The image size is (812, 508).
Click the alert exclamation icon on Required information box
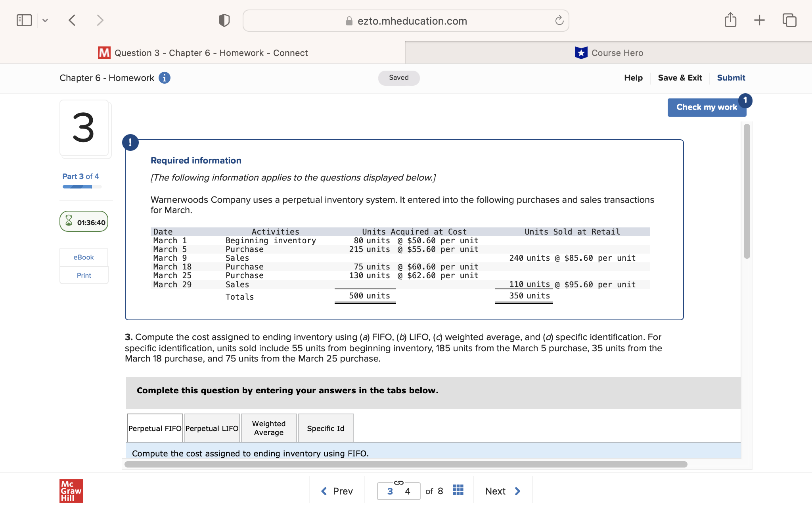pos(130,142)
